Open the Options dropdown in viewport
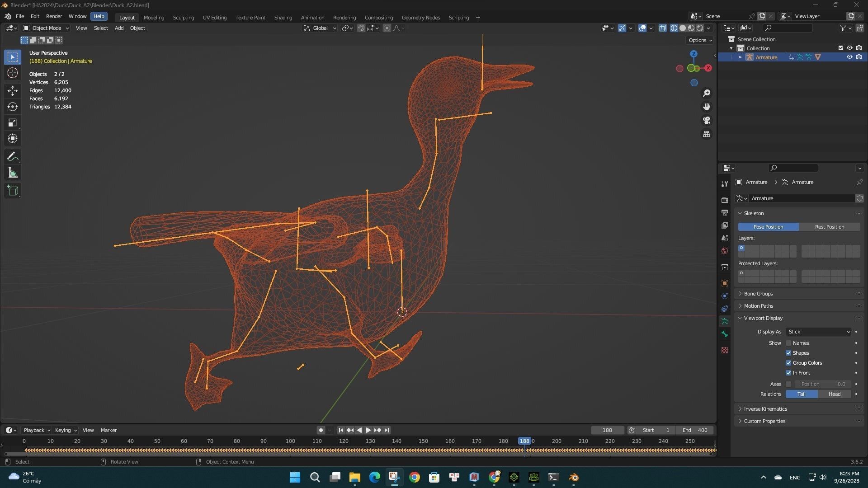The width and height of the screenshot is (868, 488). pyautogui.click(x=700, y=40)
